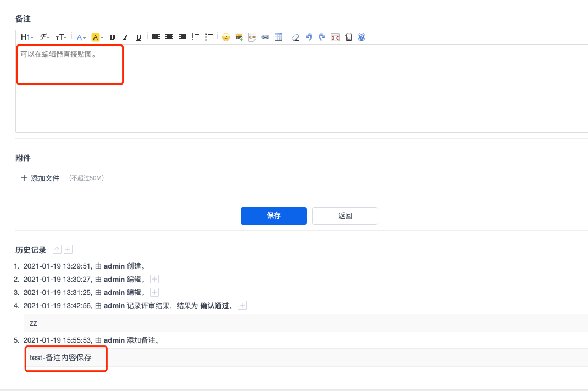Insert code block
The height and width of the screenshot is (391, 588).
[252, 37]
